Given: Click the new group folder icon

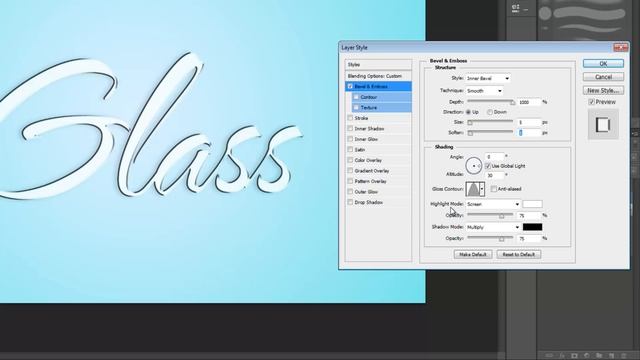Looking at the screenshot, I should pyautogui.click(x=599, y=356).
